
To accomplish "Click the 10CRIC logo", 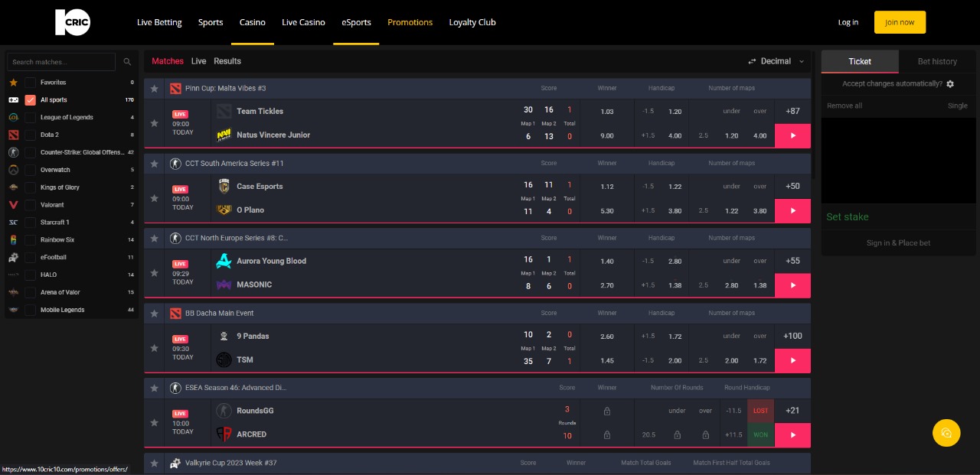I will point(73,22).
